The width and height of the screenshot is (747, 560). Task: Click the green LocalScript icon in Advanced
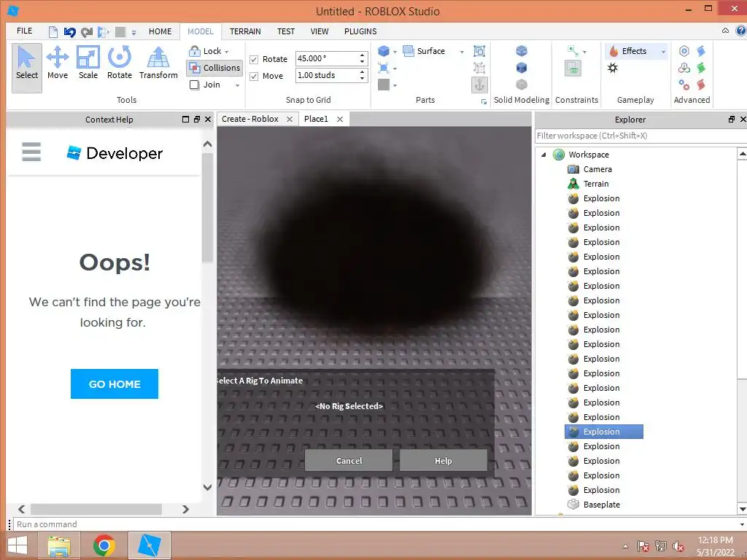(701, 68)
